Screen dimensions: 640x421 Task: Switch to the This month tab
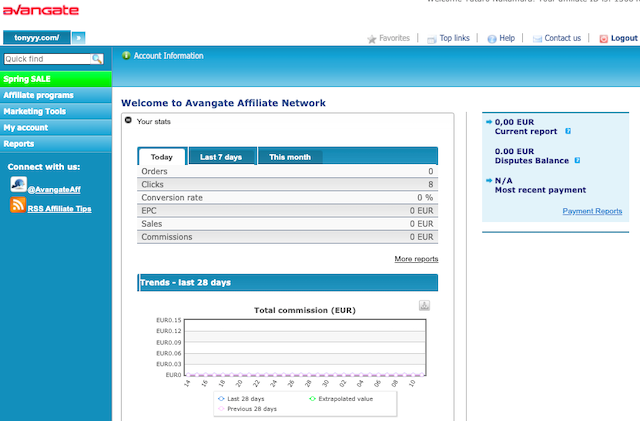[290, 157]
